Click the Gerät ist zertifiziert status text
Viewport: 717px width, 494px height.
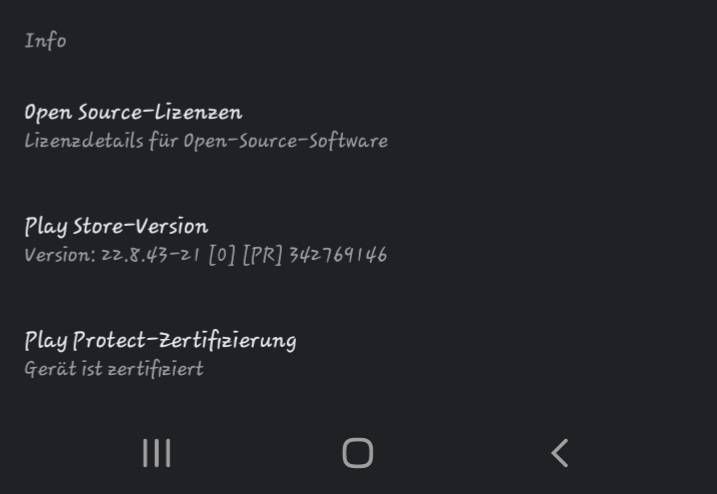[x=114, y=369]
